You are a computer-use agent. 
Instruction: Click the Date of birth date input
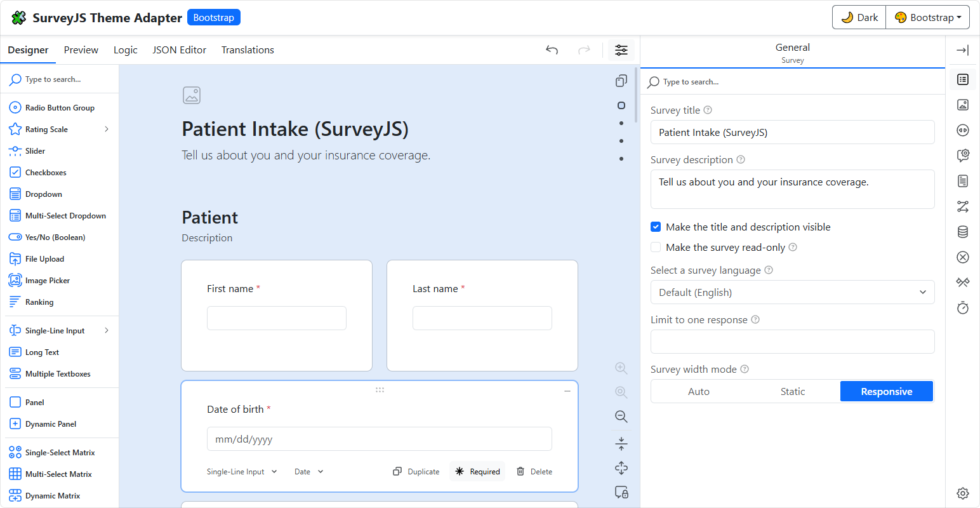pyautogui.click(x=380, y=439)
